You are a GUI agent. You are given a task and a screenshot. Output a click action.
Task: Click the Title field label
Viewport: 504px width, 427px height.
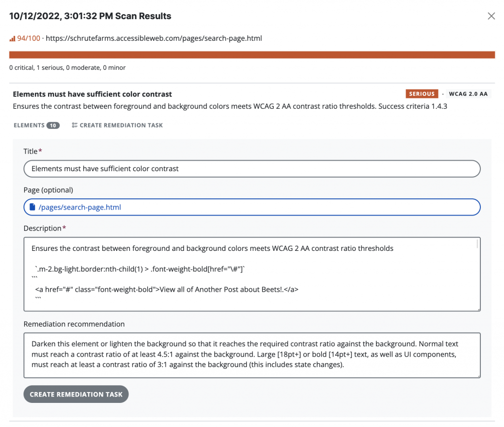pos(32,152)
